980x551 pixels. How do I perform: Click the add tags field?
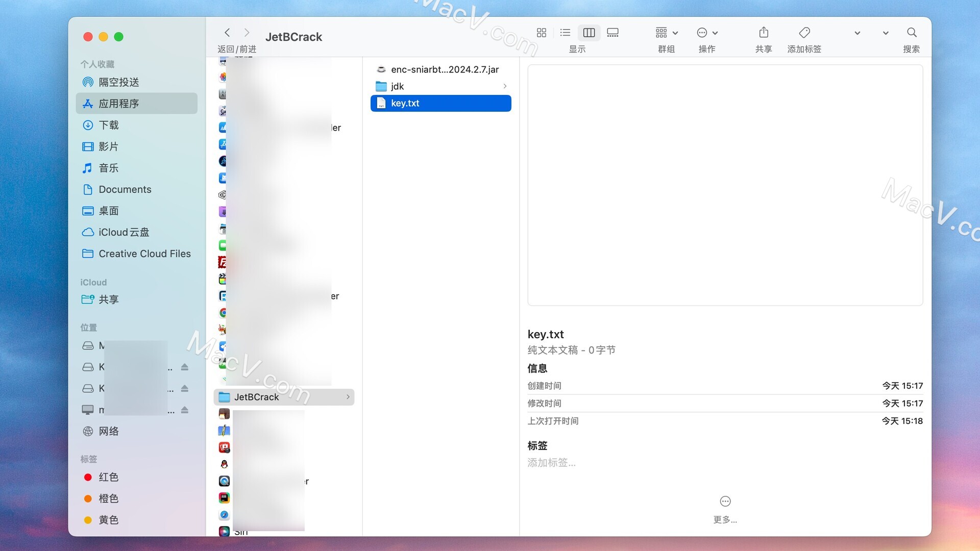click(x=551, y=463)
